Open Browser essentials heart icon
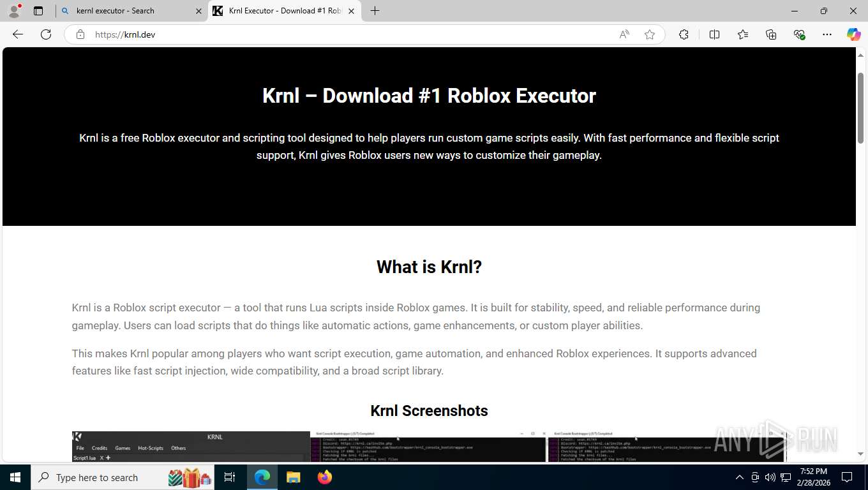 click(x=799, y=34)
